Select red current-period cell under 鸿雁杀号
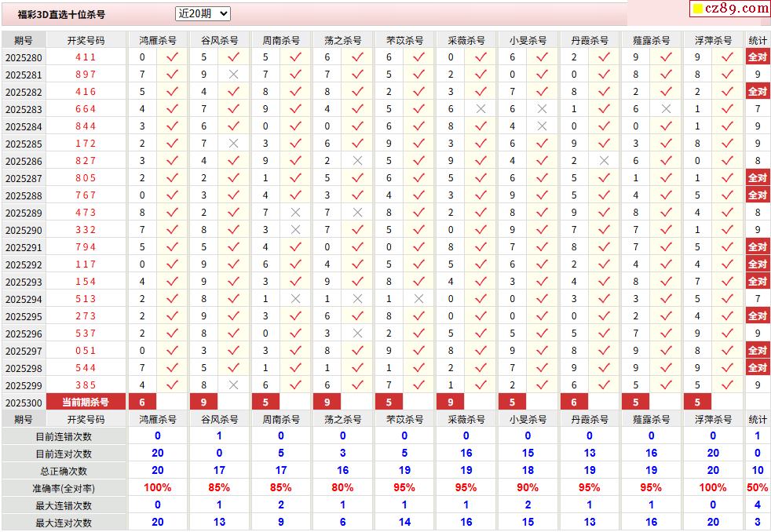The height and width of the screenshot is (532, 771). pos(142,402)
